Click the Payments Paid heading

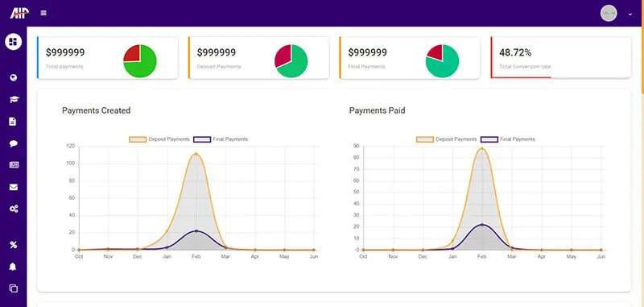click(377, 110)
